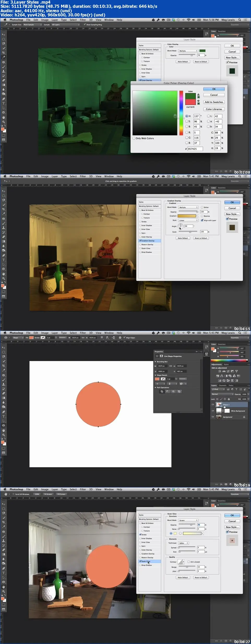
Task: Click the web-safe cube icon in Color Picker
Action: click(199, 101)
